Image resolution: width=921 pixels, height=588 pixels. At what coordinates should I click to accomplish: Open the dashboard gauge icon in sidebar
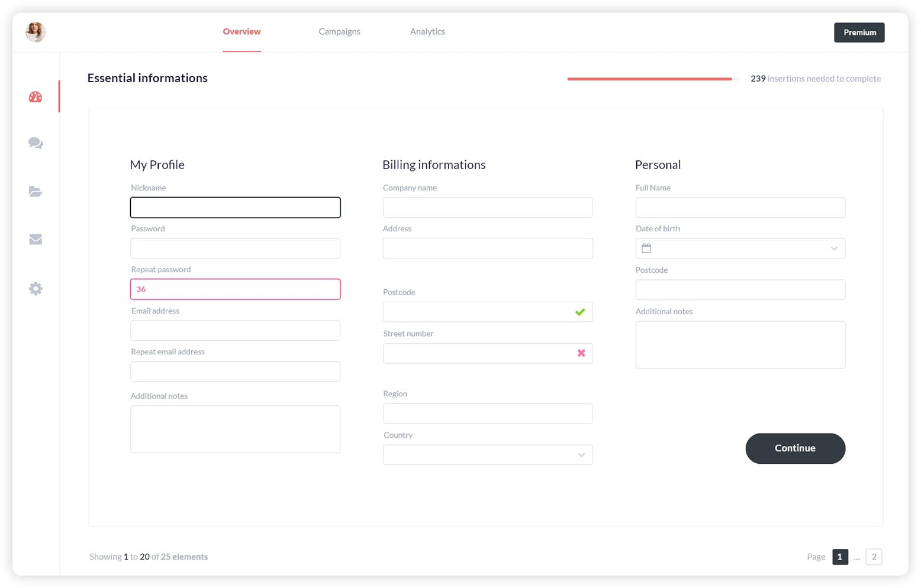(x=36, y=97)
